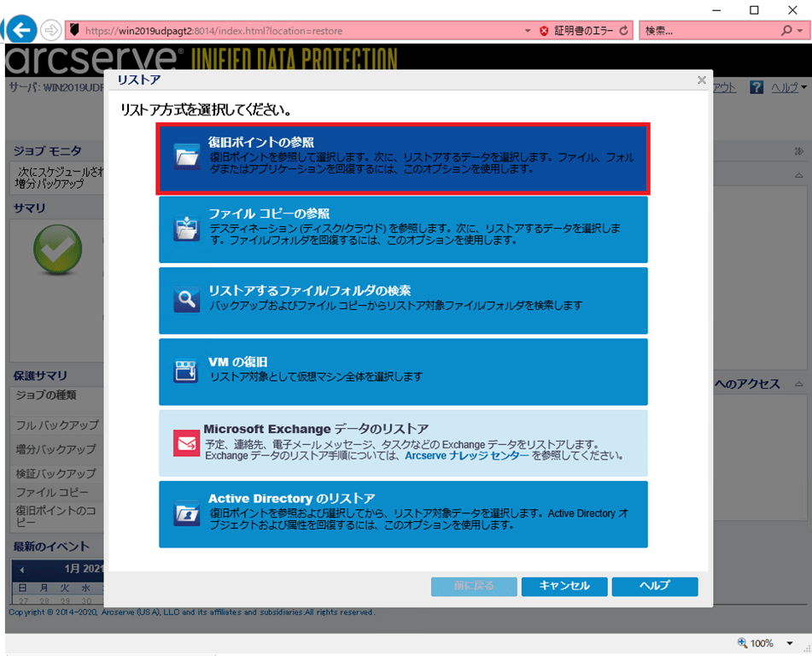Click the VM の復旧 icon
This screenshot has width=812, height=656.
point(186,371)
